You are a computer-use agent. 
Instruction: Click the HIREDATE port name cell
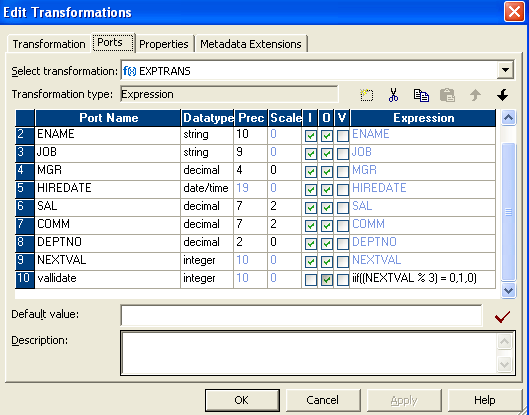click(108, 189)
